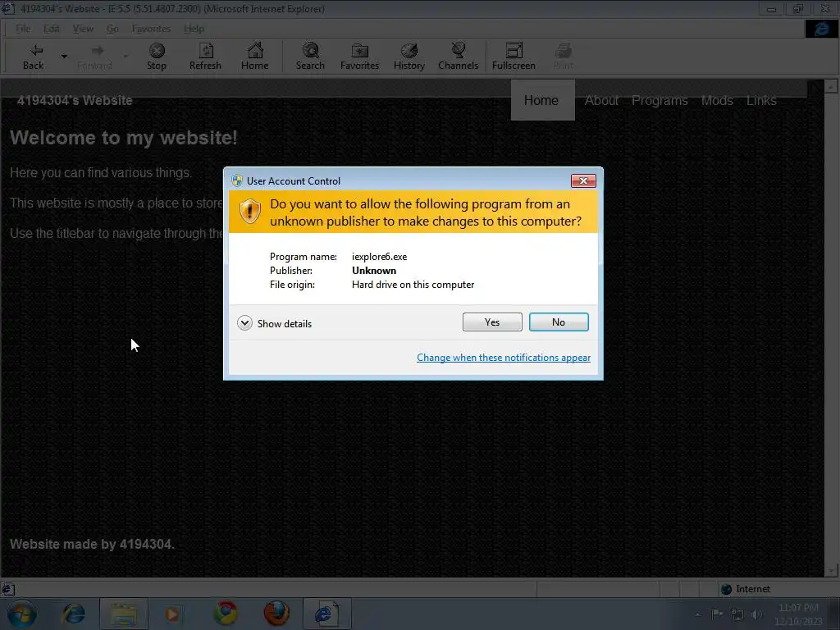Show hidden tray icons arrow

point(697,614)
